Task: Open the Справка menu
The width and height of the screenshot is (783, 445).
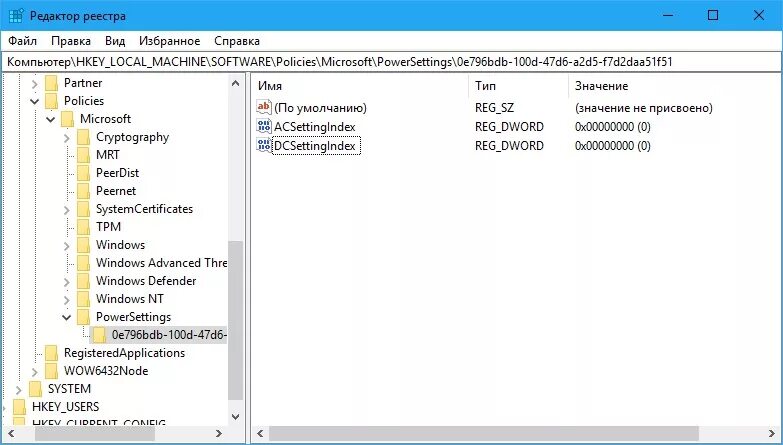Action: (x=237, y=41)
